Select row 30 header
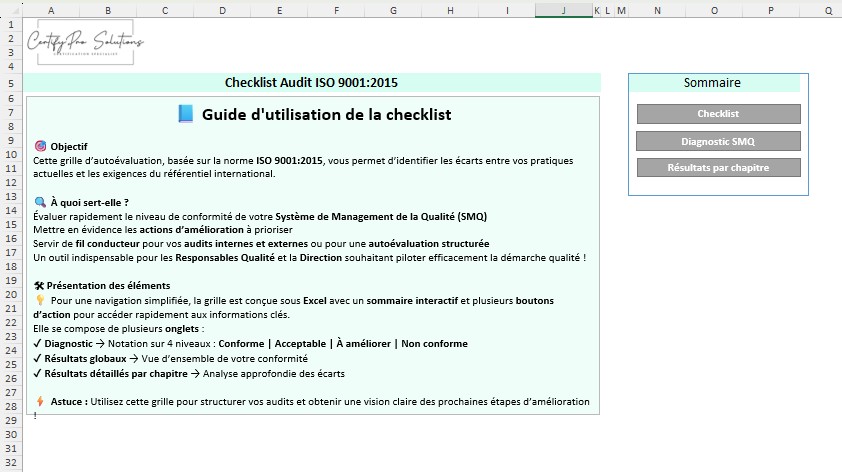This screenshot has width=842, height=472. click(11, 434)
